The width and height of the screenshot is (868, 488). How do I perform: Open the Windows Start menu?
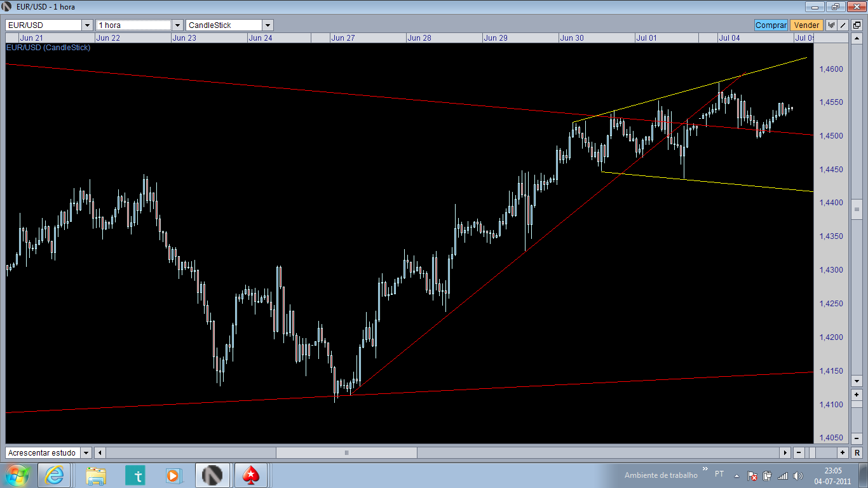tap(17, 475)
